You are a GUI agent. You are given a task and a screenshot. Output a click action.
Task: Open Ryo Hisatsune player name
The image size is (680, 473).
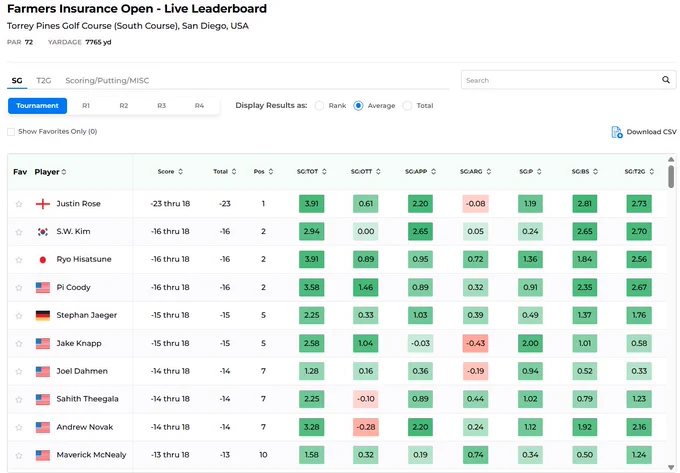[x=84, y=259]
